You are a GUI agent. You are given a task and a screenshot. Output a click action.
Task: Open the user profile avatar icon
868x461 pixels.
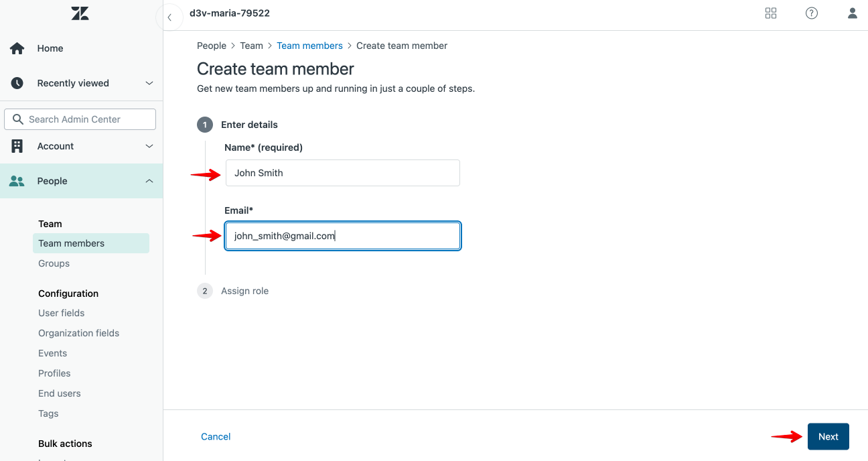click(x=853, y=13)
